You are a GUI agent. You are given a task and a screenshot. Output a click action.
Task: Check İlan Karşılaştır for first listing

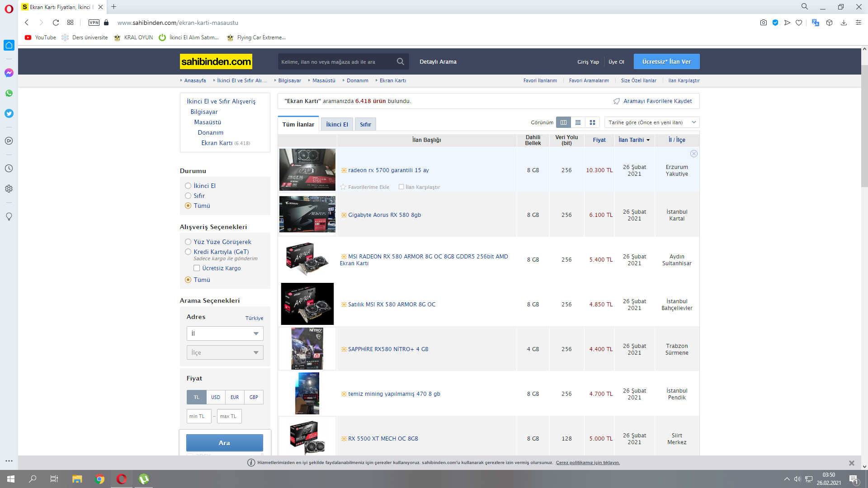click(401, 187)
